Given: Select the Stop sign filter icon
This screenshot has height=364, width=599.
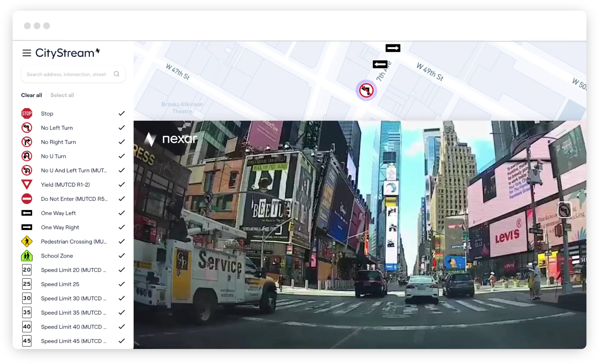Looking at the screenshot, I should (27, 113).
